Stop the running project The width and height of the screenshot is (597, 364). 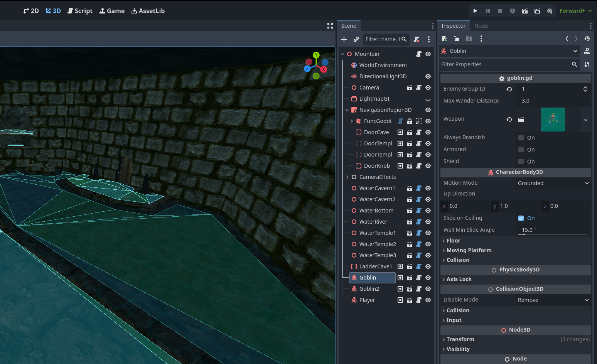click(500, 11)
